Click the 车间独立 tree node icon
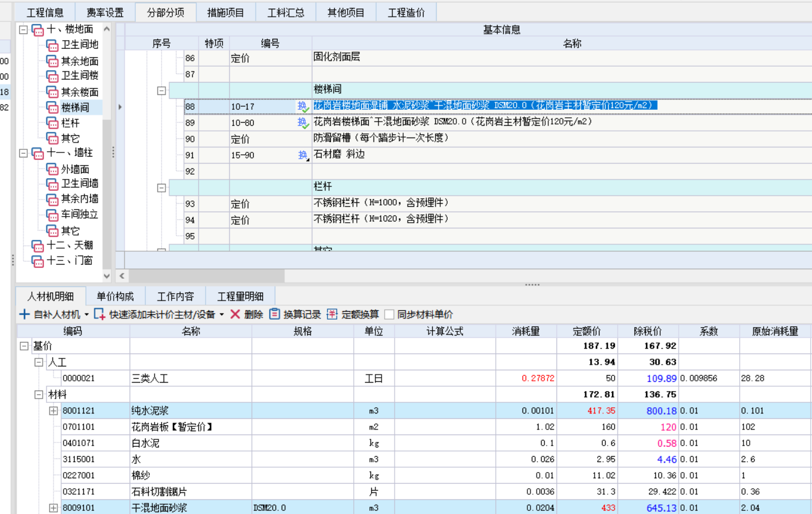The height and width of the screenshot is (514, 812). tap(52, 215)
